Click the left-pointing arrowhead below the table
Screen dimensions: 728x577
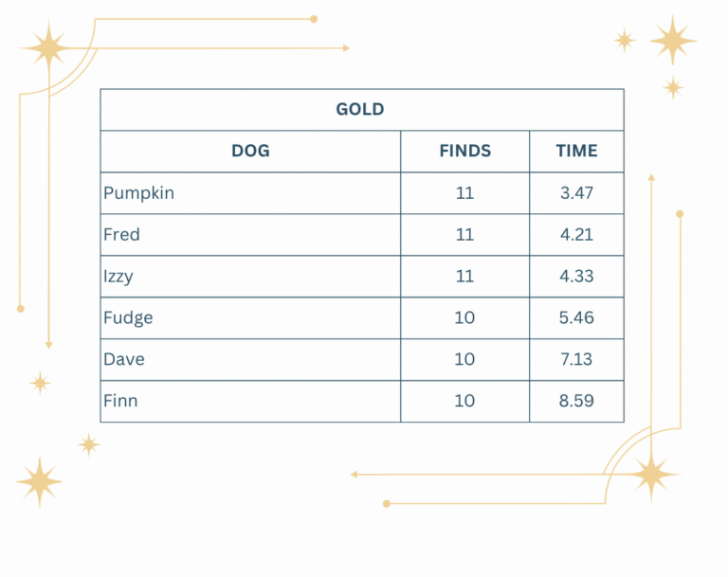coord(354,474)
